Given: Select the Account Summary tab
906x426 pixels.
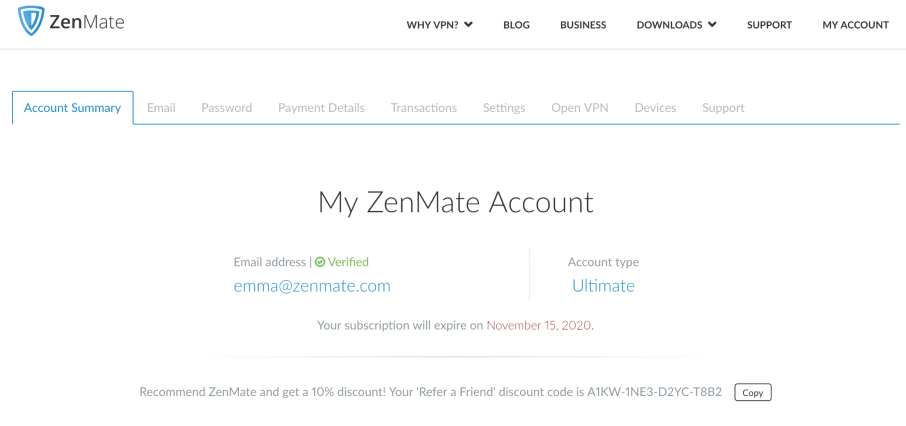Looking at the screenshot, I should coord(72,108).
